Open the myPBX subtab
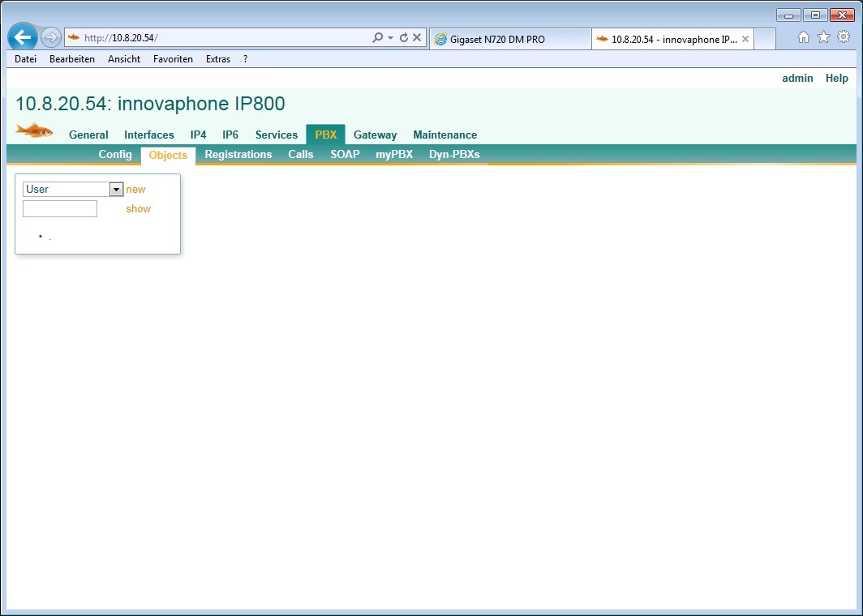The width and height of the screenshot is (863, 616). (x=394, y=155)
